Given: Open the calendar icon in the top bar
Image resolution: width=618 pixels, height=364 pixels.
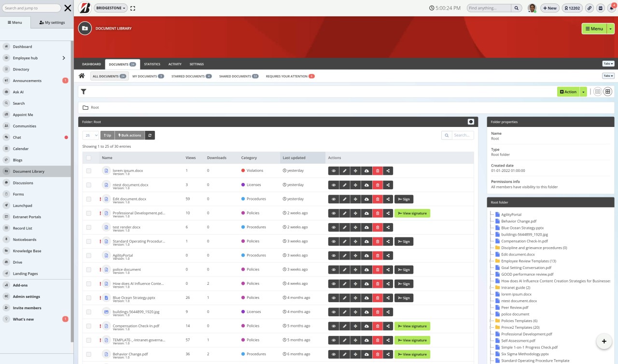Looking at the screenshot, I should pos(600,8).
